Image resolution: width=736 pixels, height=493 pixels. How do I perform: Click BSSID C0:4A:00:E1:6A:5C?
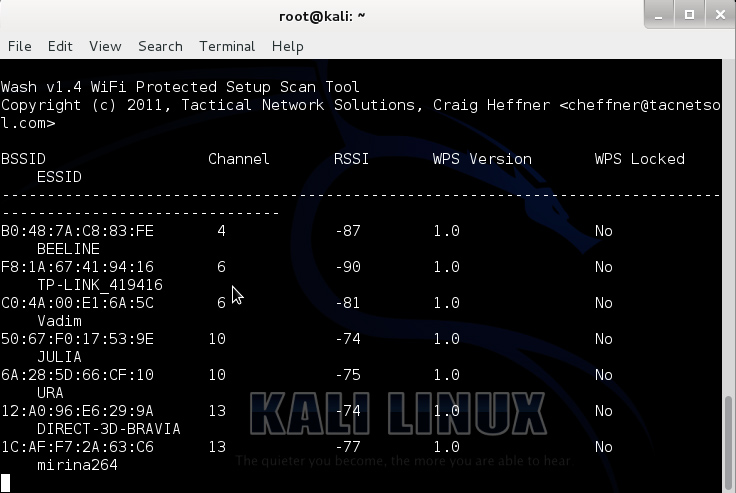coord(77,303)
